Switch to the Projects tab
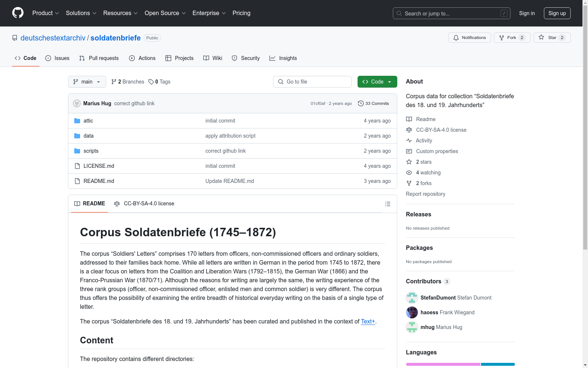 pos(179,58)
